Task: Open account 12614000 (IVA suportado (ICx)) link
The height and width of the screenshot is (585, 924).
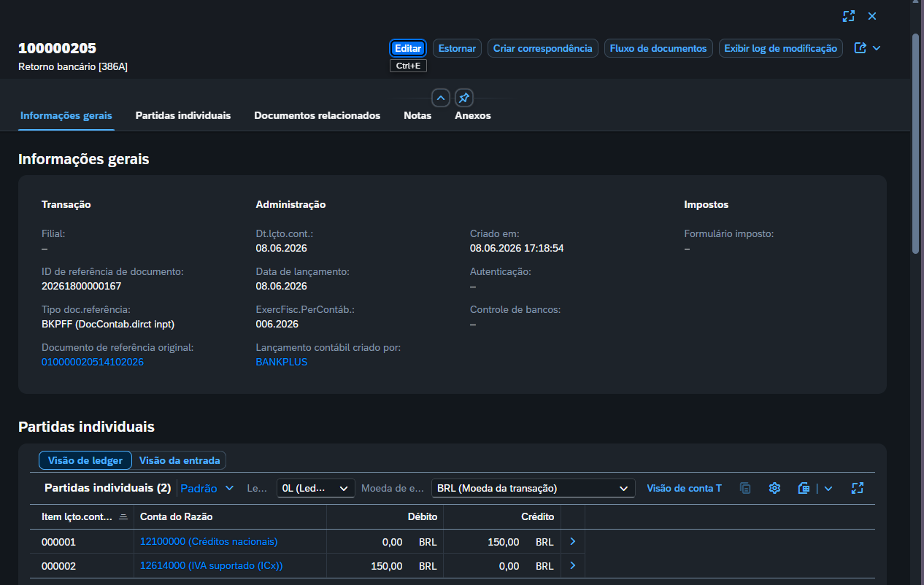Action: point(211,566)
